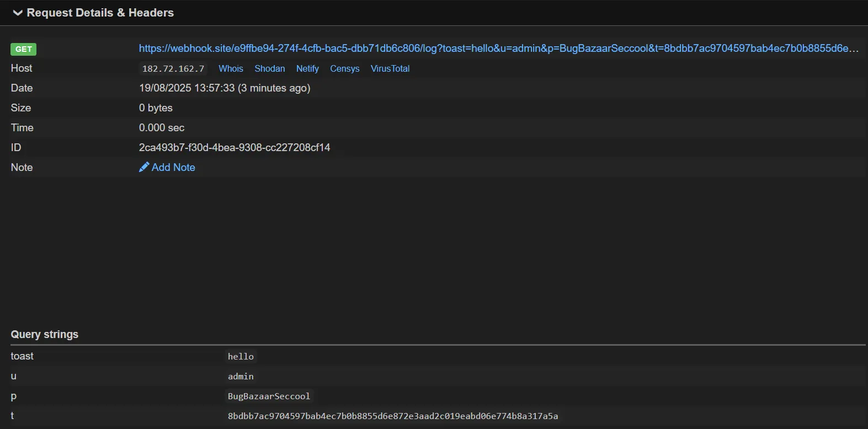Viewport: 868px width, 429px height.
Task: Select the request ID 2ca493b7-f30d-4bea-9308-cc227208cf14
Action: 235,147
